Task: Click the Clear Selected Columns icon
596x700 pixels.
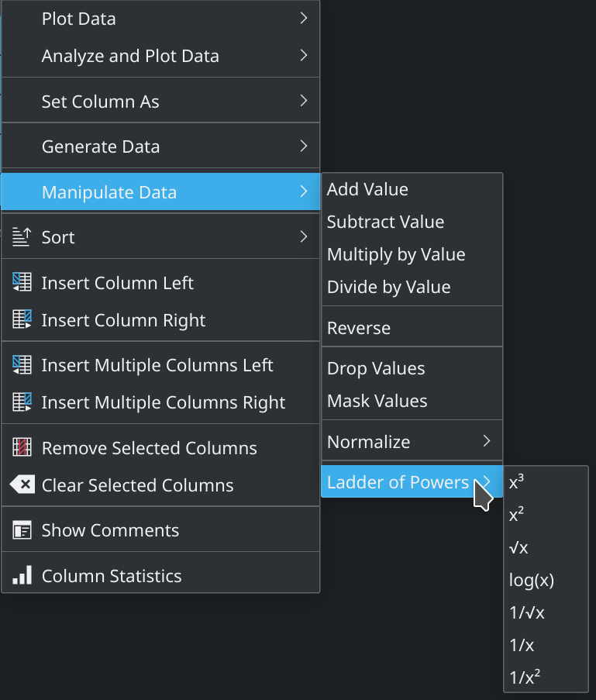Action: [x=22, y=485]
